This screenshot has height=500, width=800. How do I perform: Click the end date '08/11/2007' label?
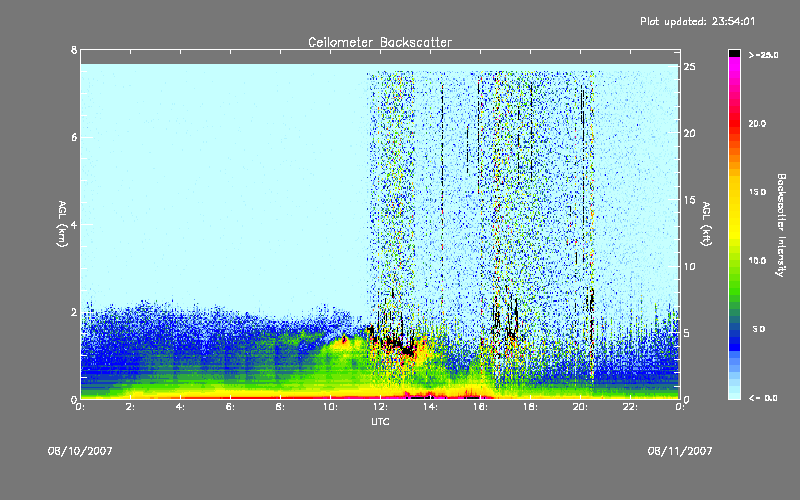pyautogui.click(x=680, y=451)
